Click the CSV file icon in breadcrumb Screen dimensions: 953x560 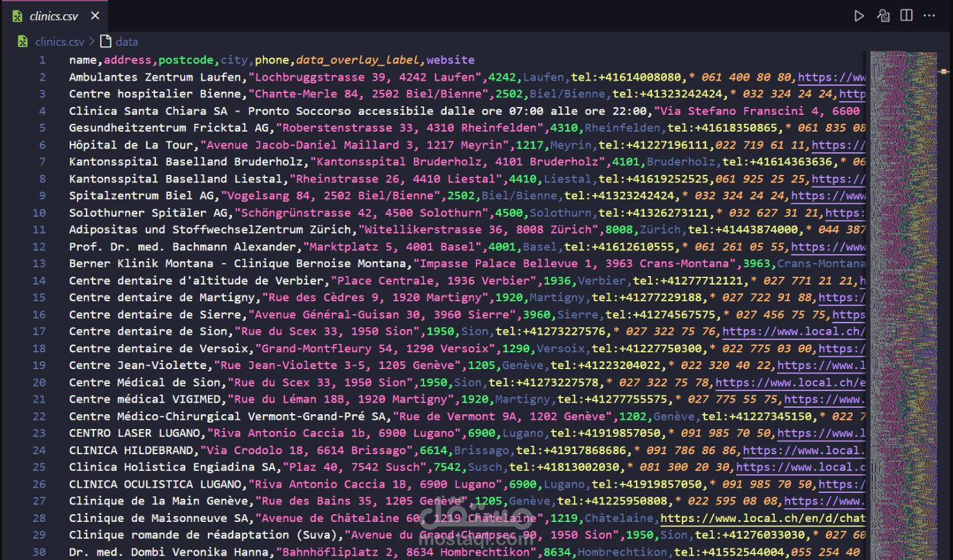pyautogui.click(x=23, y=41)
